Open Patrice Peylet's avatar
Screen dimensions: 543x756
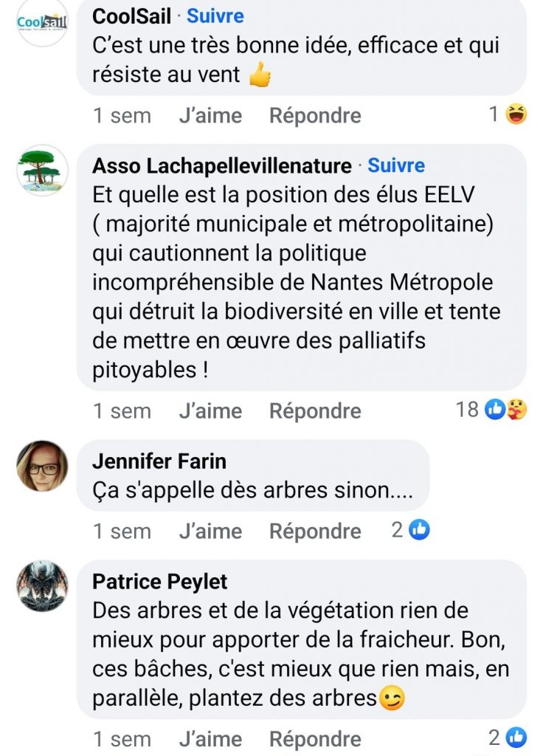pyautogui.click(x=42, y=586)
